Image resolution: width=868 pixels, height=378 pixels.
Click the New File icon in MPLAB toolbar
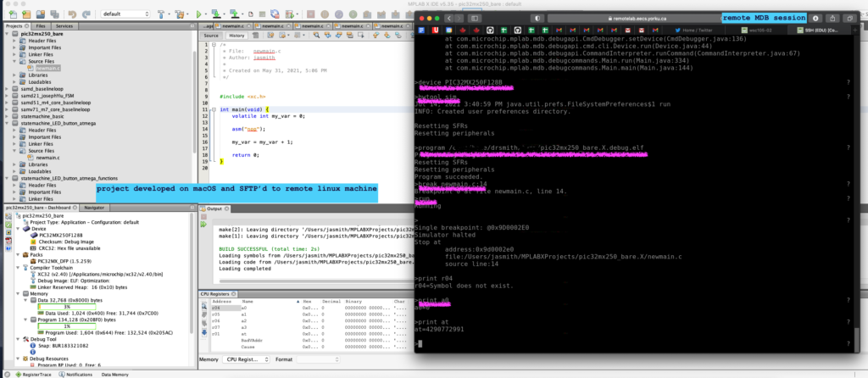[13, 14]
